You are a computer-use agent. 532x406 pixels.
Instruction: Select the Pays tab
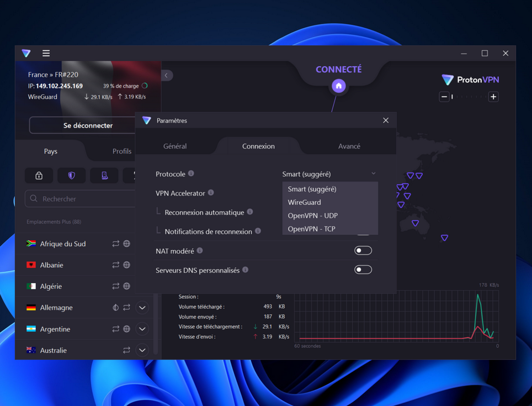(51, 151)
